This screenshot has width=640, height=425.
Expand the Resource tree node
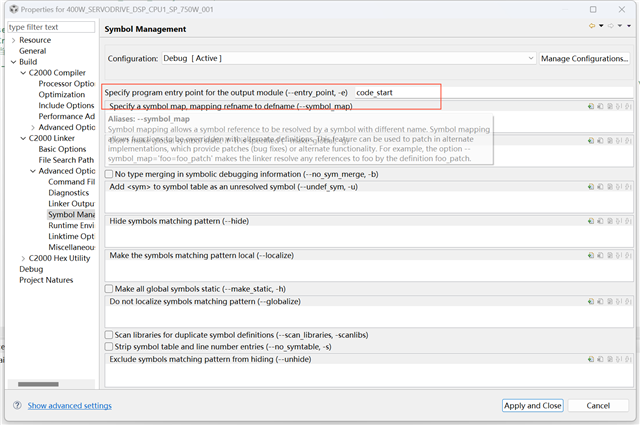coord(13,40)
